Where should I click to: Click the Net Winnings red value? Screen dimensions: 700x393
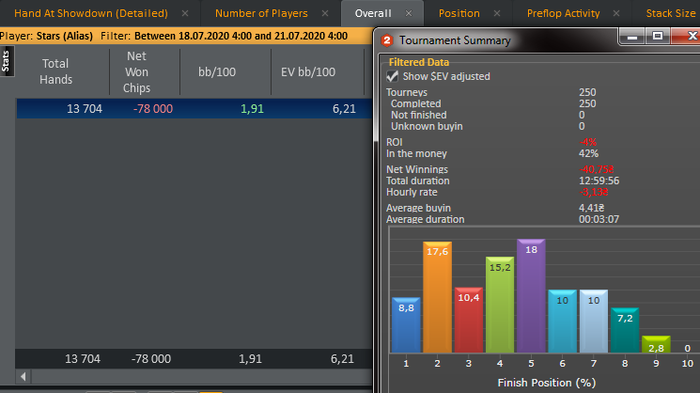pyautogui.click(x=596, y=169)
